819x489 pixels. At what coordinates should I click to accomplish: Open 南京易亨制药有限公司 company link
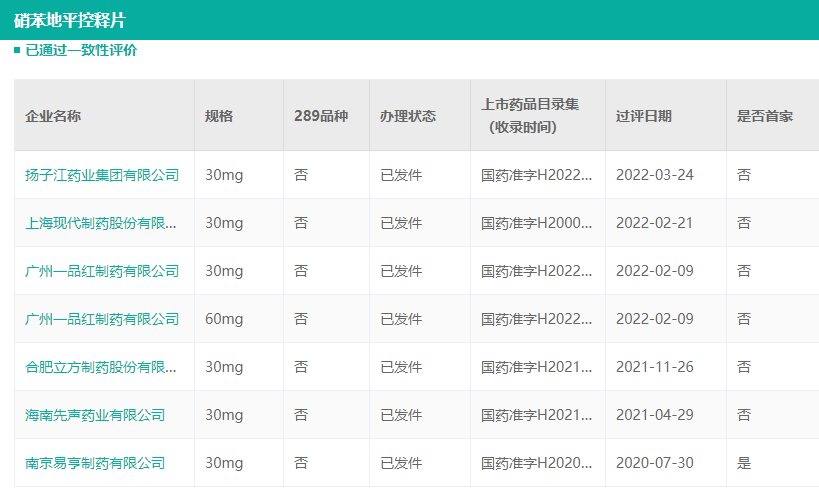click(x=95, y=463)
